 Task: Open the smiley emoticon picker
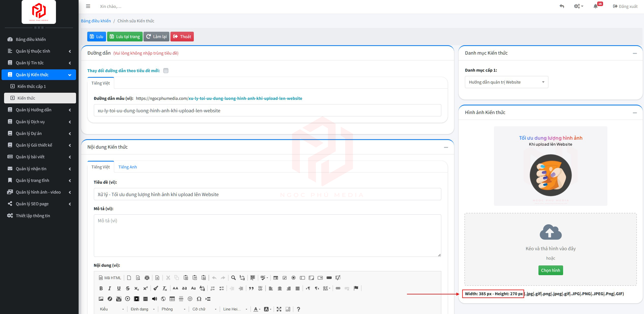click(x=190, y=299)
